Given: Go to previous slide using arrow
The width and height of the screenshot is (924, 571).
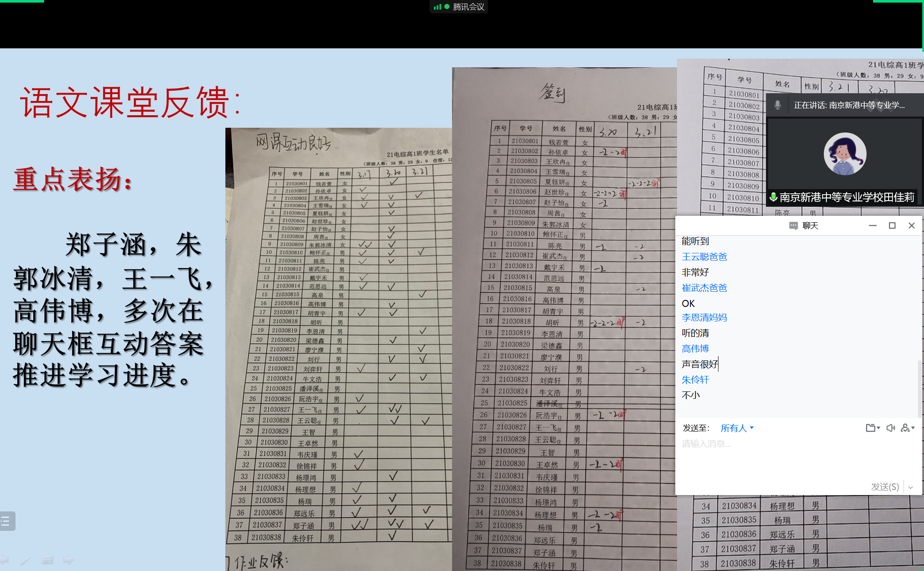Looking at the screenshot, I should click(x=4, y=560).
